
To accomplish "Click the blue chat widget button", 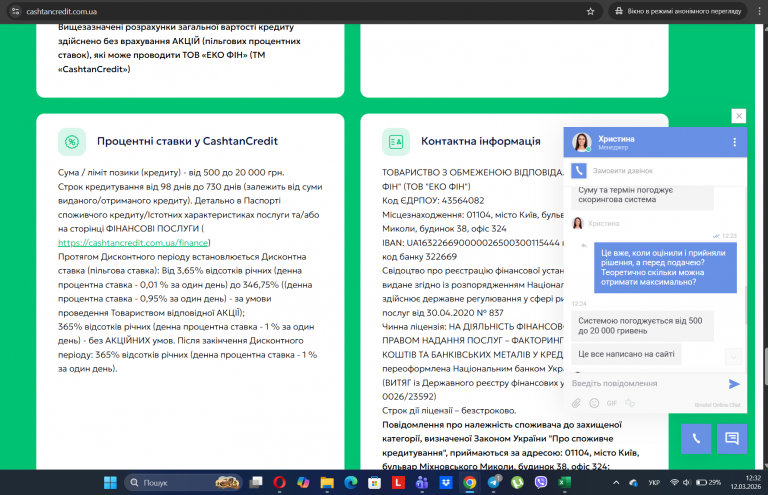I will [x=732, y=438].
